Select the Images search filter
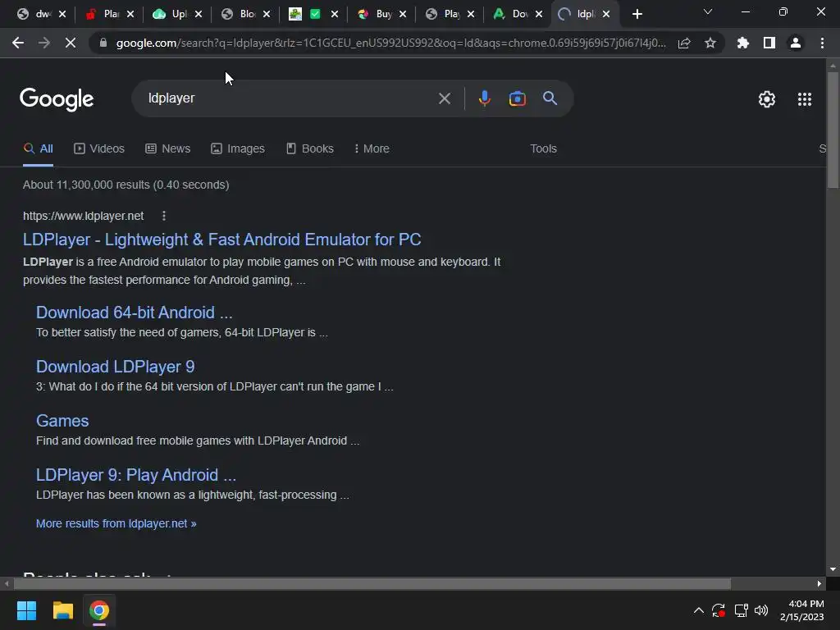This screenshot has height=630, width=840. pyautogui.click(x=237, y=148)
